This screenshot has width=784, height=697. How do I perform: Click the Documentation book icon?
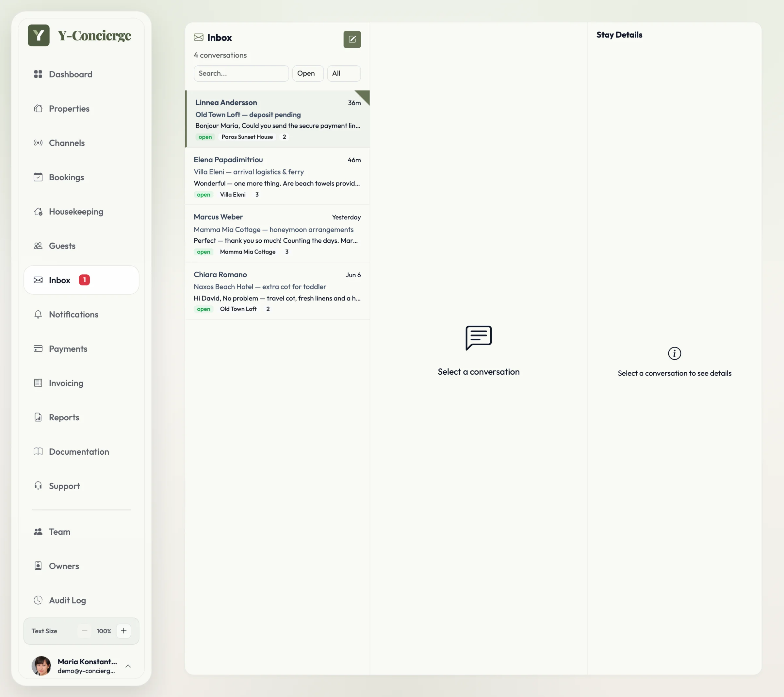(x=38, y=451)
